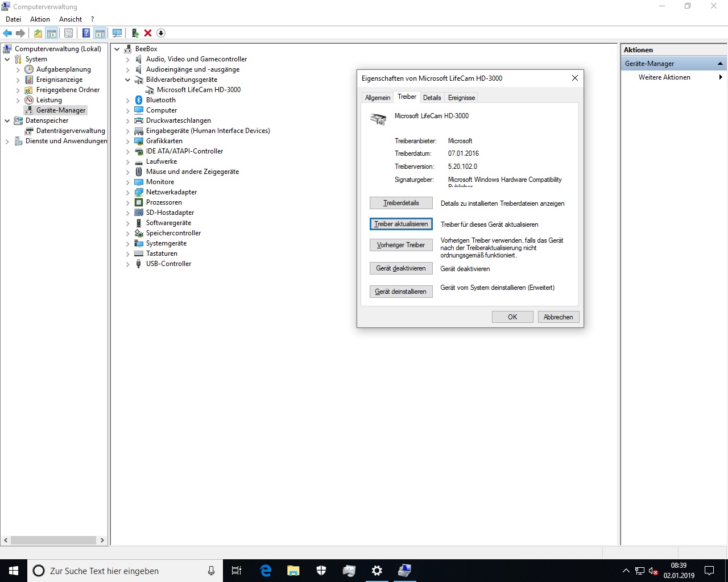Click the taskbar search input field
The height and width of the screenshot is (582, 728).
(125, 571)
